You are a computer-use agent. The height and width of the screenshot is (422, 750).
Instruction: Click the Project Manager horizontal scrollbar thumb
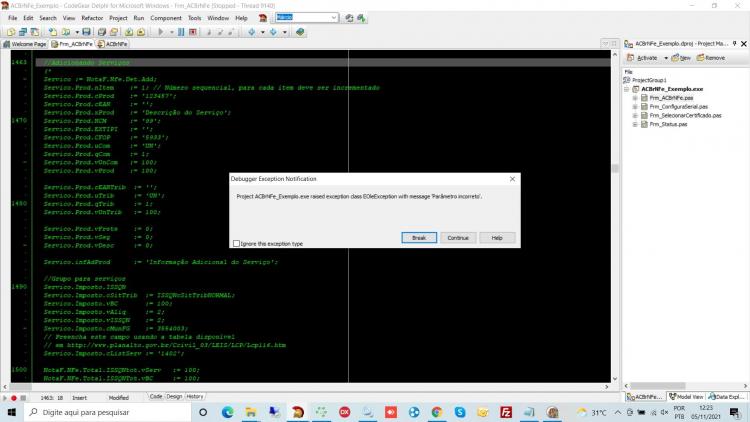click(658, 386)
